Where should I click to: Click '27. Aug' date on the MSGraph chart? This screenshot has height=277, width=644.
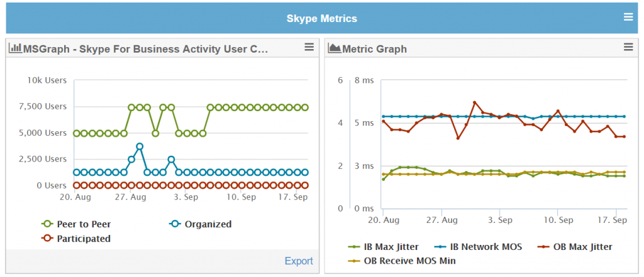pyautogui.click(x=131, y=197)
